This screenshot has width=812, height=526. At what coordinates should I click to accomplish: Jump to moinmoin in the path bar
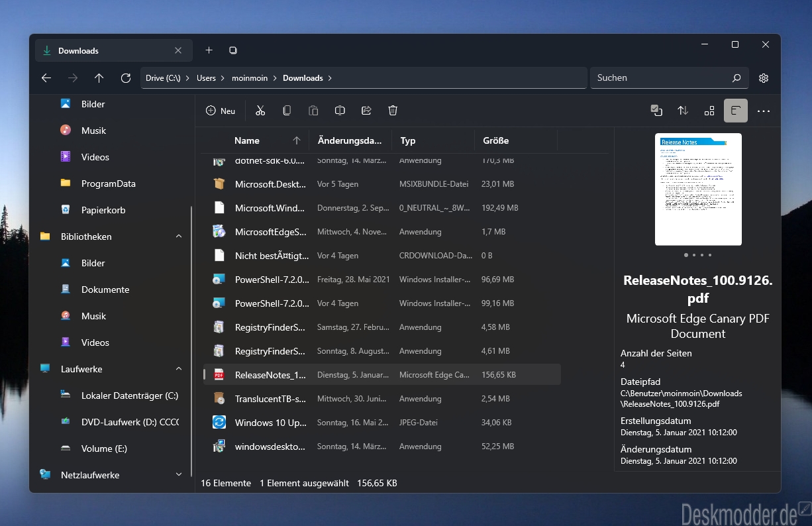(250, 78)
